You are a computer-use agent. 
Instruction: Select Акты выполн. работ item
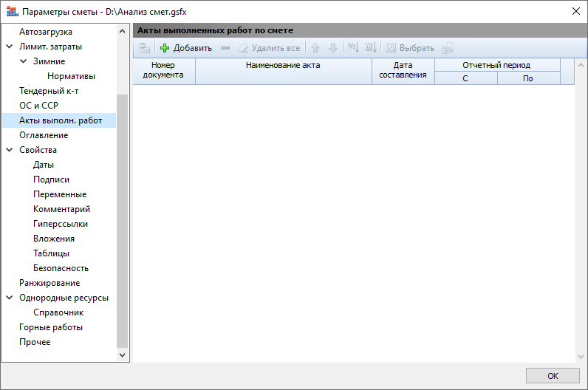pos(59,120)
